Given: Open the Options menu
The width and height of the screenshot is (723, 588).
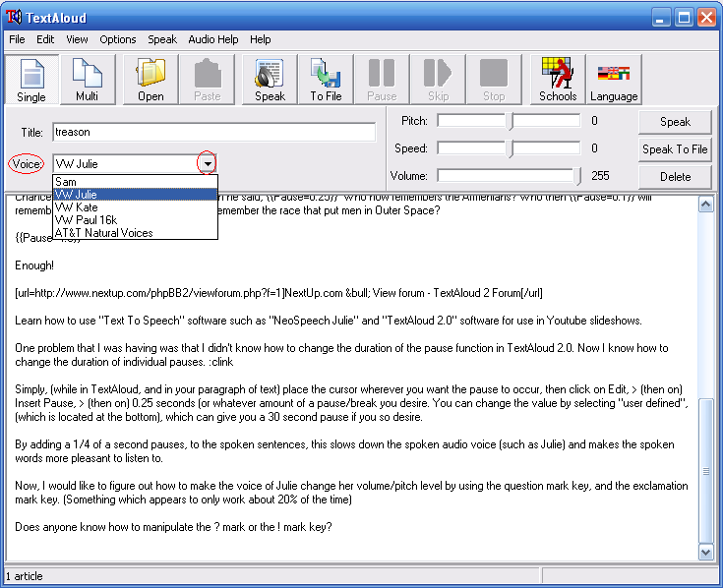Looking at the screenshot, I should (x=118, y=39).
